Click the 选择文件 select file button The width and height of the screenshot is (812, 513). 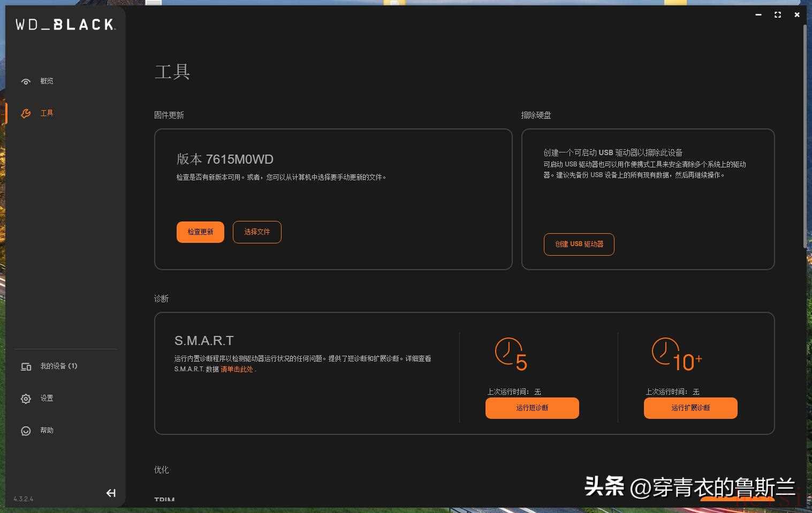tap(257, 232)
